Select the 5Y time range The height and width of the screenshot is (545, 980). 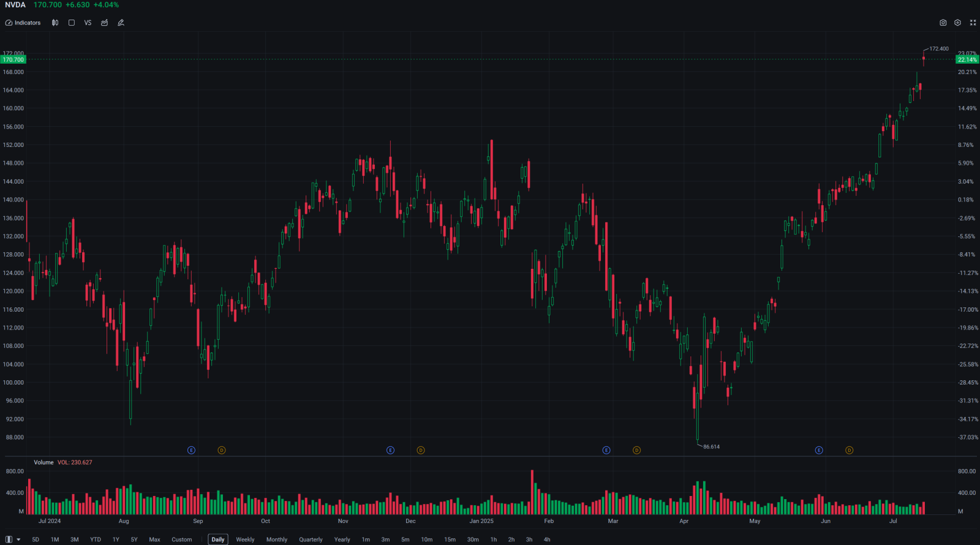134,539
